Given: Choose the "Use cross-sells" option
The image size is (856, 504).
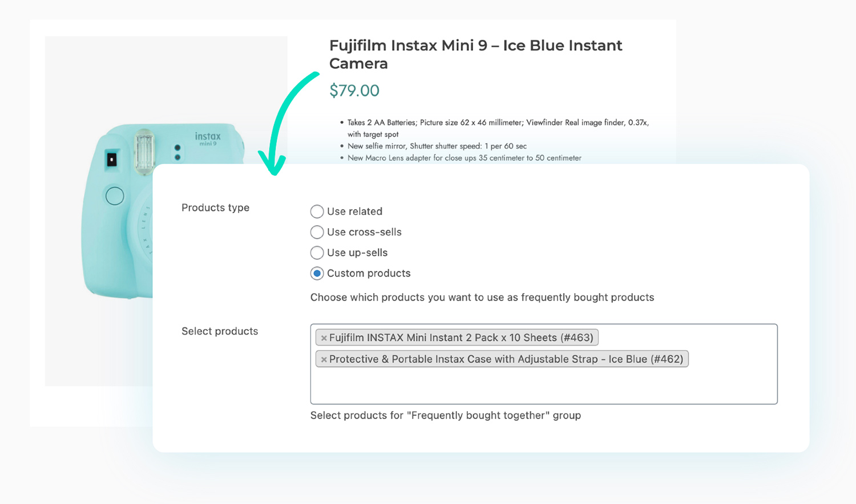Looking at the screenshot, I should coord(317,232).
